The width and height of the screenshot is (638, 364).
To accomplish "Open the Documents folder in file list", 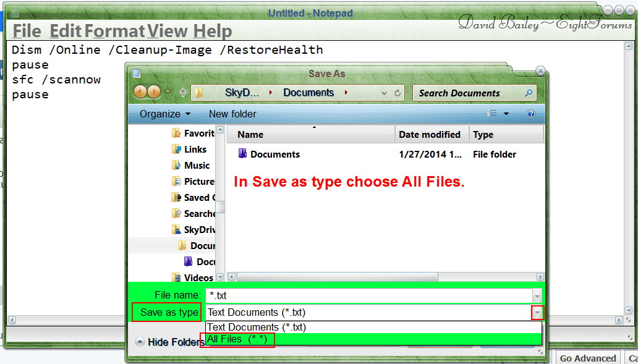I will pyautogui.click(x=274, y=154).
